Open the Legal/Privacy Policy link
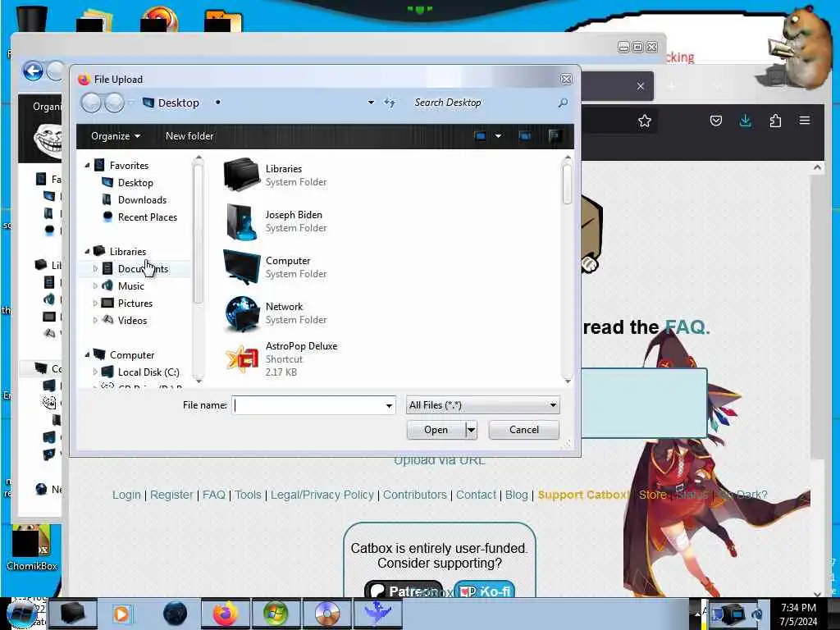 pos(322,495)
